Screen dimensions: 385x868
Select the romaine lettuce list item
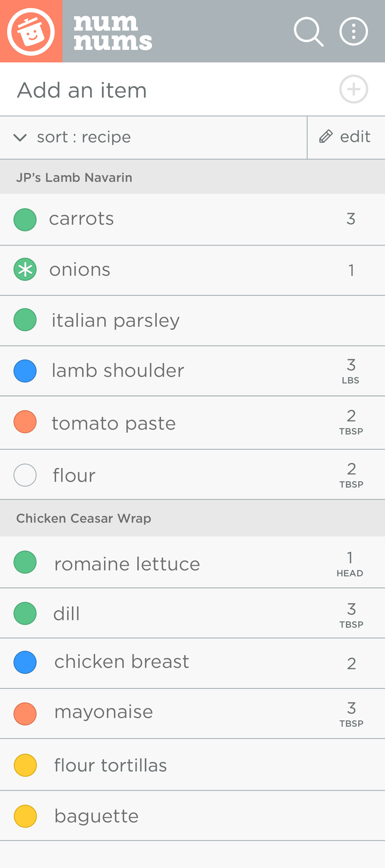(127, 564)
